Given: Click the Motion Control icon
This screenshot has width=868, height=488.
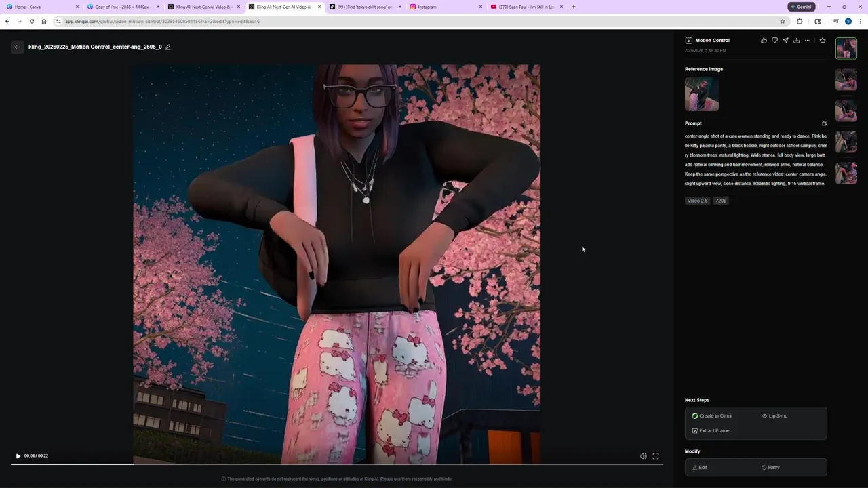Looking at the screenshot, I should 689,41.
